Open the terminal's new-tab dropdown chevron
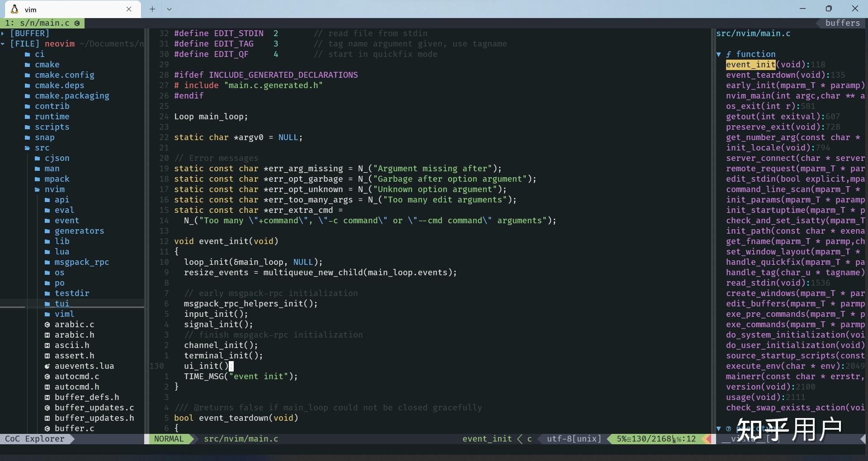Screen dimensions: 868x461 point(169,9)
